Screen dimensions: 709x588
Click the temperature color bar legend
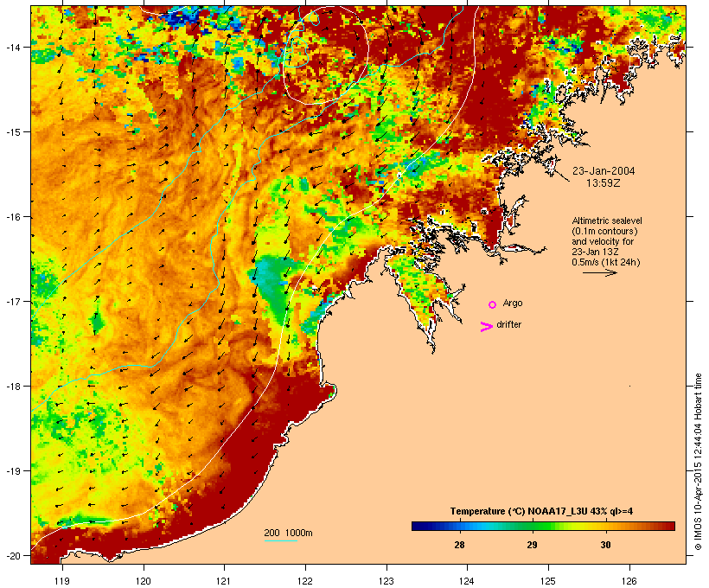point(543,526)
